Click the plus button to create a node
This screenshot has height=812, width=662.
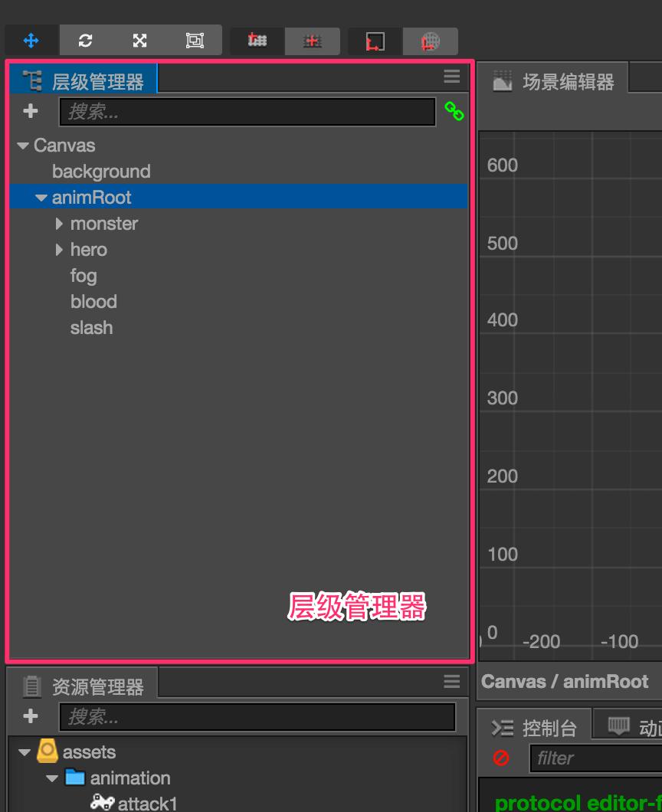point(30,110)
